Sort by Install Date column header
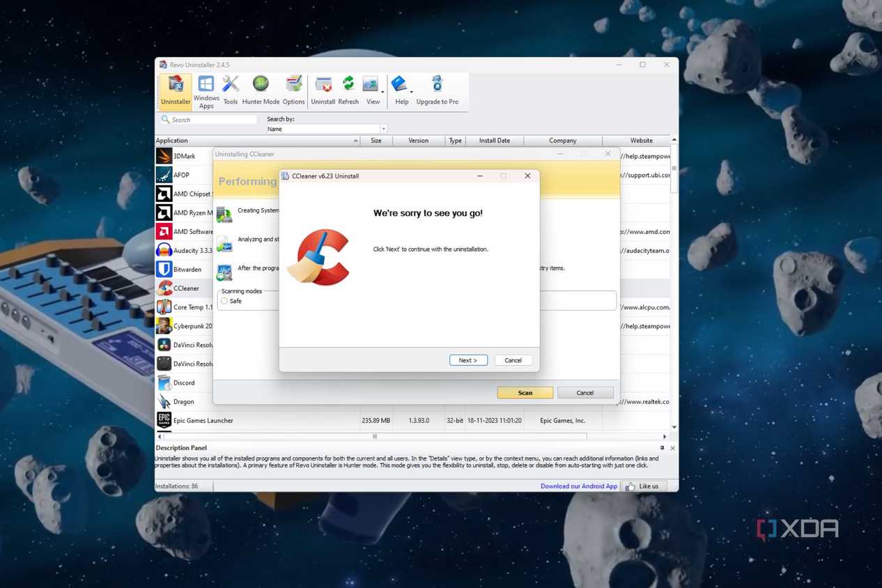 [494, 141]
